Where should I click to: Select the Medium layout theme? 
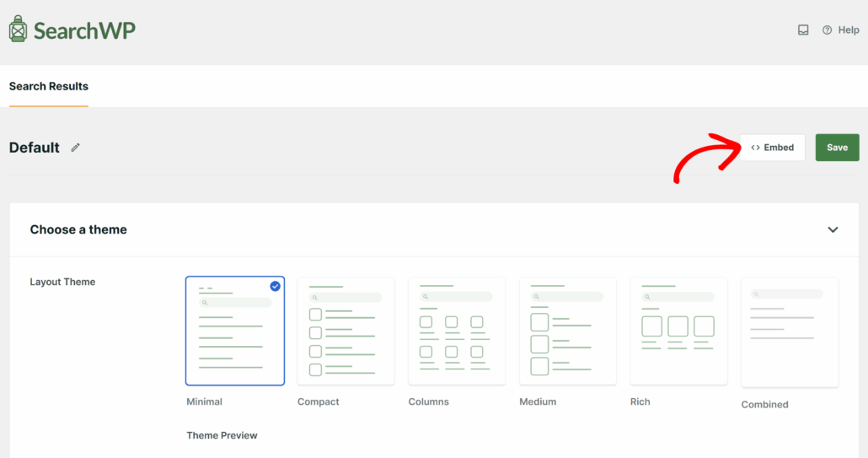tap(567, 331)
